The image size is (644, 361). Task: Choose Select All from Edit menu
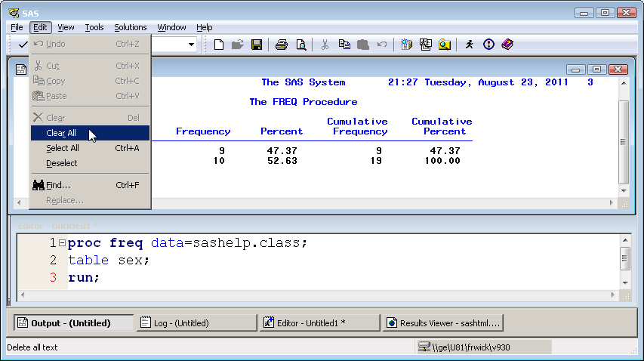tap(63, 148)
